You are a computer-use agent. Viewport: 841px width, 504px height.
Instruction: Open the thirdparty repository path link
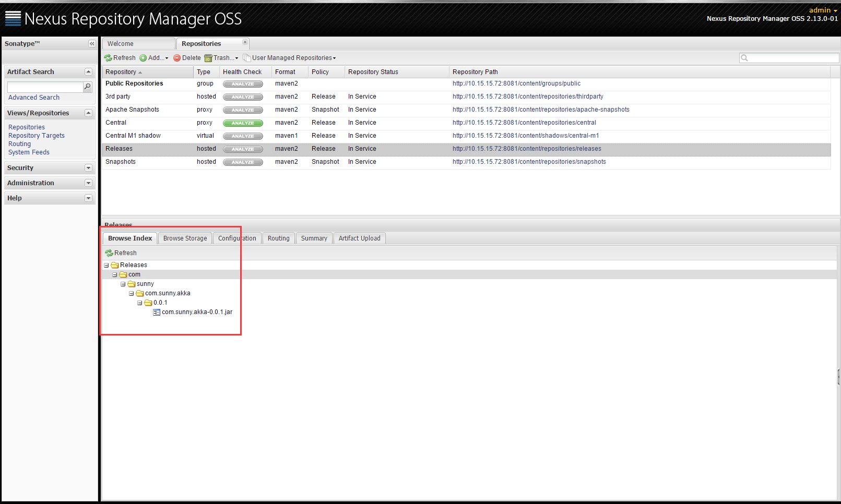[528, 97]
